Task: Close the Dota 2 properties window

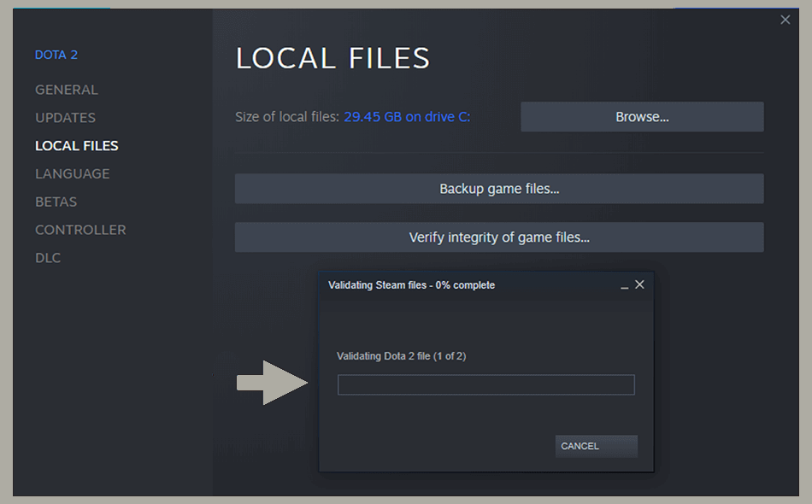Action: (785, 19)
